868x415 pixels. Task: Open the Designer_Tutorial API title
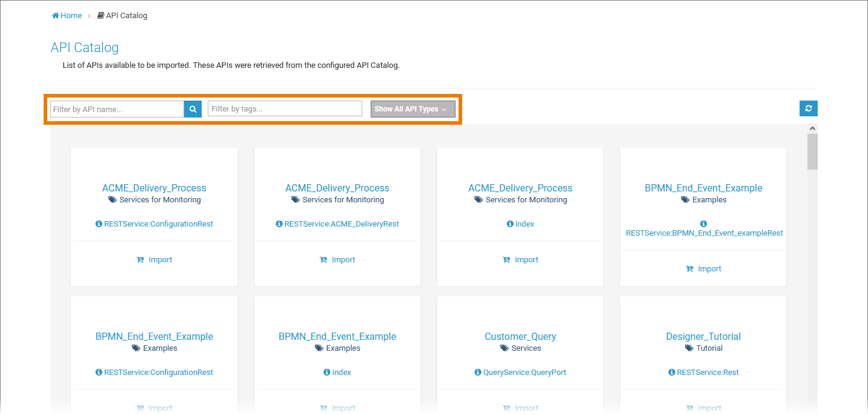tap(703, 336)
